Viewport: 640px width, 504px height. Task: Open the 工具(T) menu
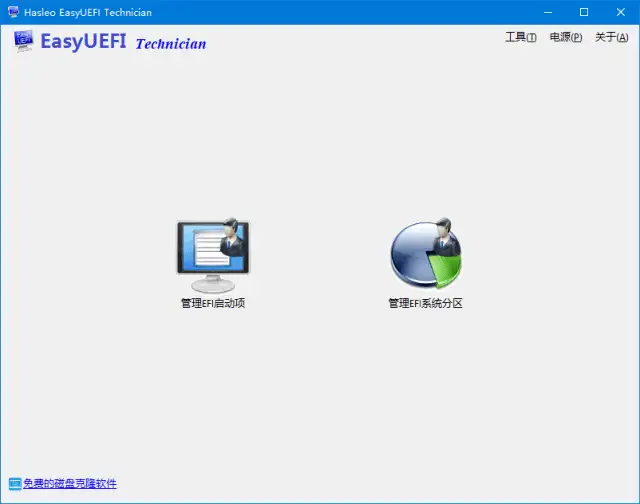click(x=520, y=38)
